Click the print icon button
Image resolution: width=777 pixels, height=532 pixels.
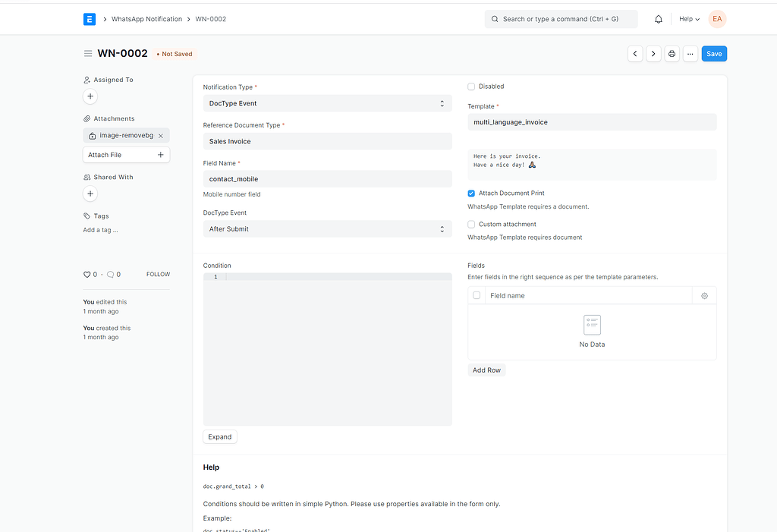tap(672, 54)
